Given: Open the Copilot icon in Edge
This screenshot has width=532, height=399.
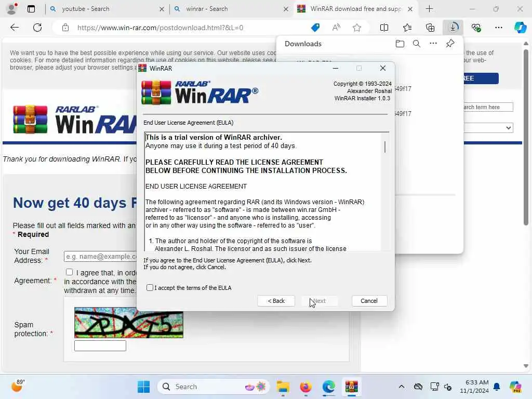Looking at the screenshot, I should tap(520, 28).
